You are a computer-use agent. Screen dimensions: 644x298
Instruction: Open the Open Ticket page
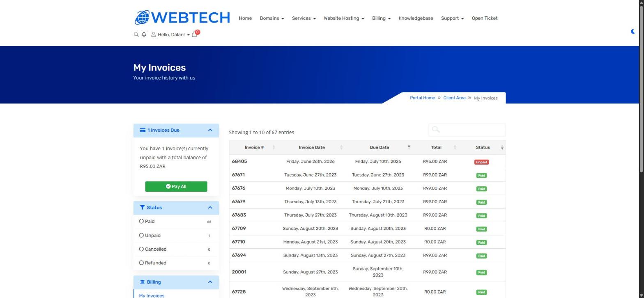click(485, 18)
